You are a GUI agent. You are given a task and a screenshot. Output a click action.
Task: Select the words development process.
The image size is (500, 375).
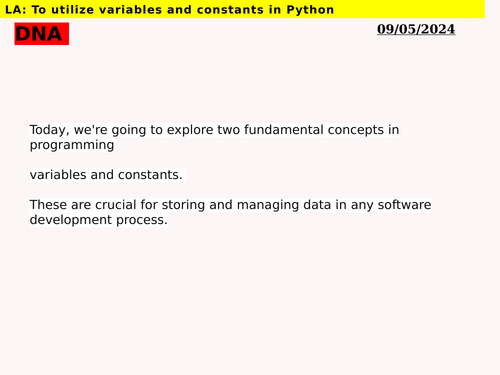point(98,220)
